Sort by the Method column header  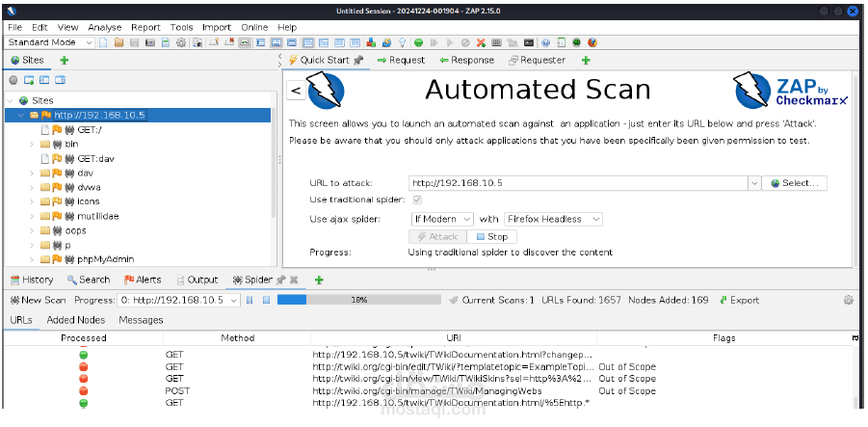point(238,337)
